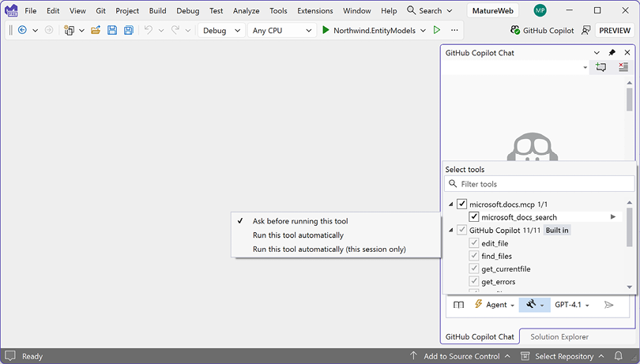Screen dimensions: 640x364
Task: Toggle the microsoft.docs.mcp checkbox
Action: tap(461, 204)
